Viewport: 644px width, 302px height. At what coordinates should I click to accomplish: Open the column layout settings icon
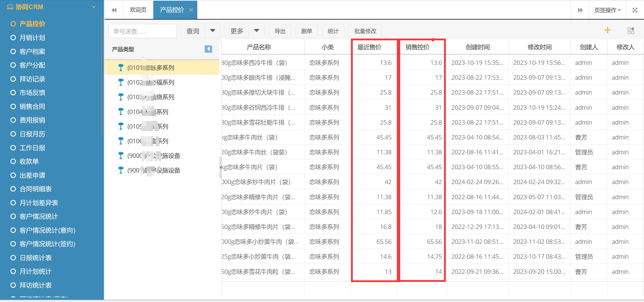(631, 31)
